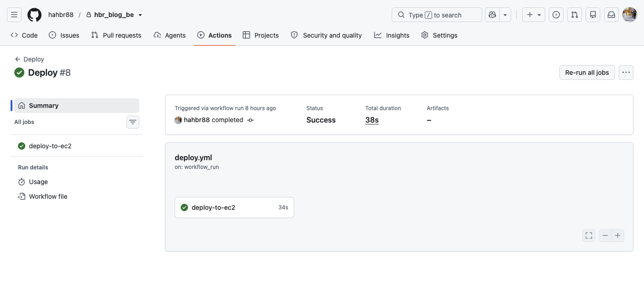Click the hahbr88 username in the trigger info
Screen dimensions: 644x297
tap(197, 120)
